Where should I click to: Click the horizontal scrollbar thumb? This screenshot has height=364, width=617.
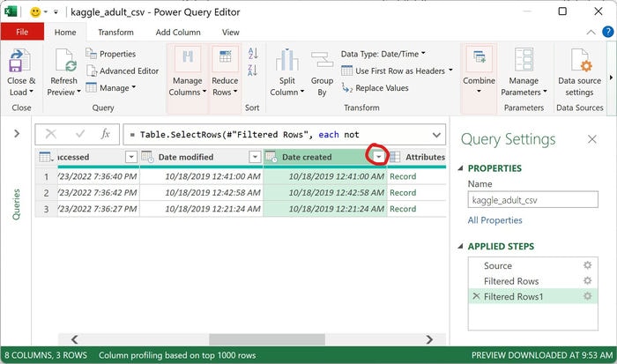(267, 338)
